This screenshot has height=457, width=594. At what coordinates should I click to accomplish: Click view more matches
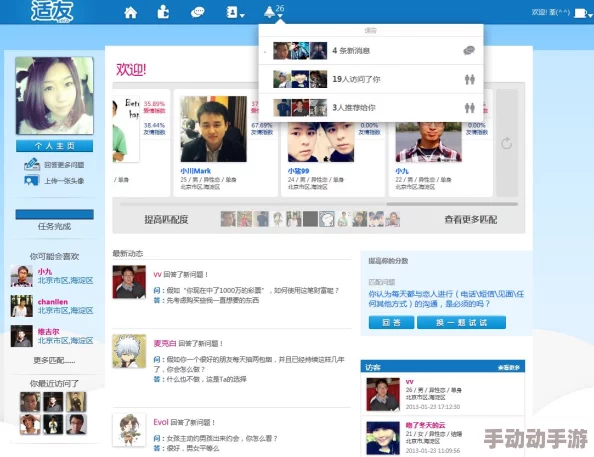(471, 219)
